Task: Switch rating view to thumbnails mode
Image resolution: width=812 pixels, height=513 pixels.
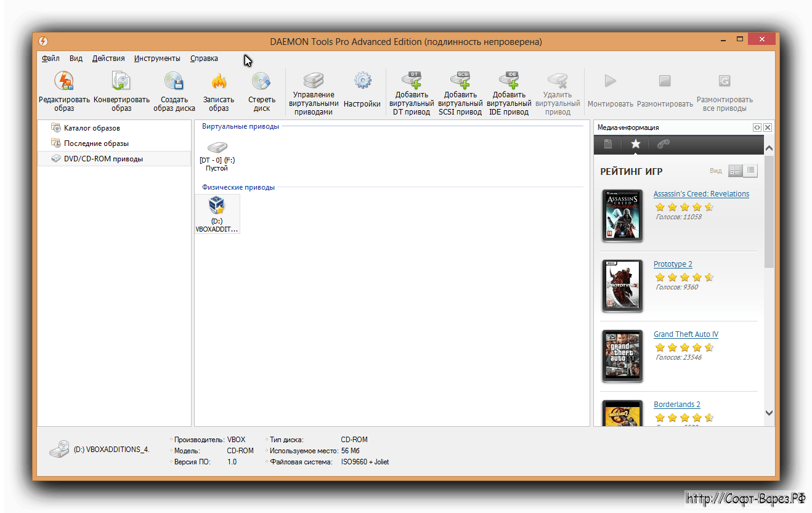Action: 736,171
